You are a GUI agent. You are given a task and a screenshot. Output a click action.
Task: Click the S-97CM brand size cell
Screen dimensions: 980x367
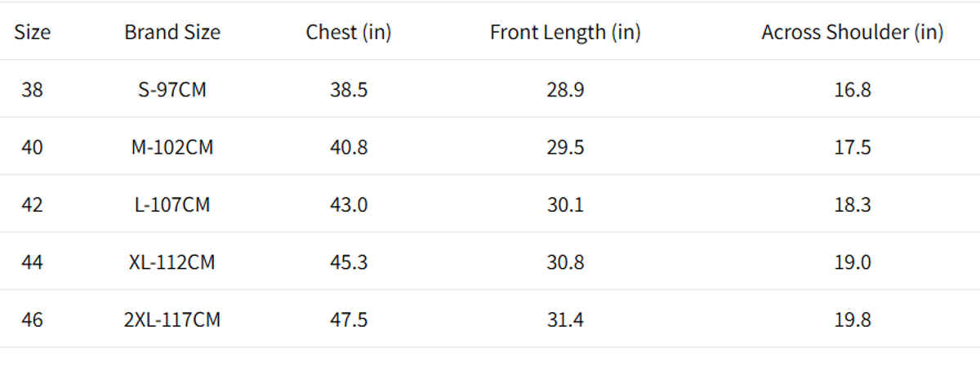[172, 90]
